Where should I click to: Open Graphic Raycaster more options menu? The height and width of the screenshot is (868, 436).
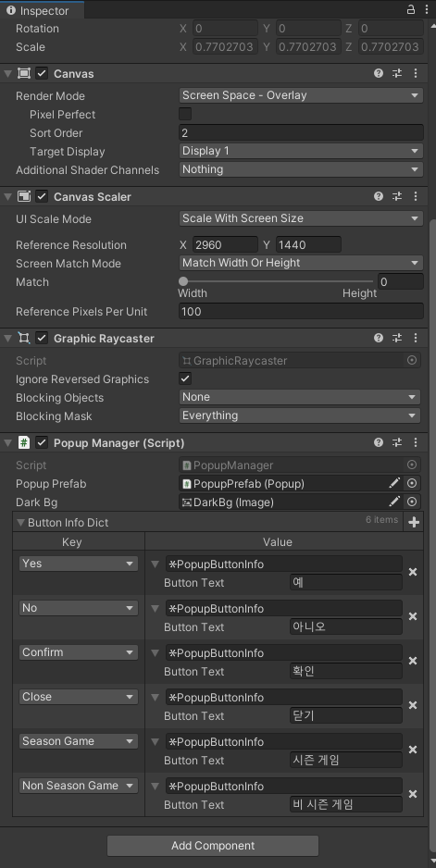(x=416, y=338)
